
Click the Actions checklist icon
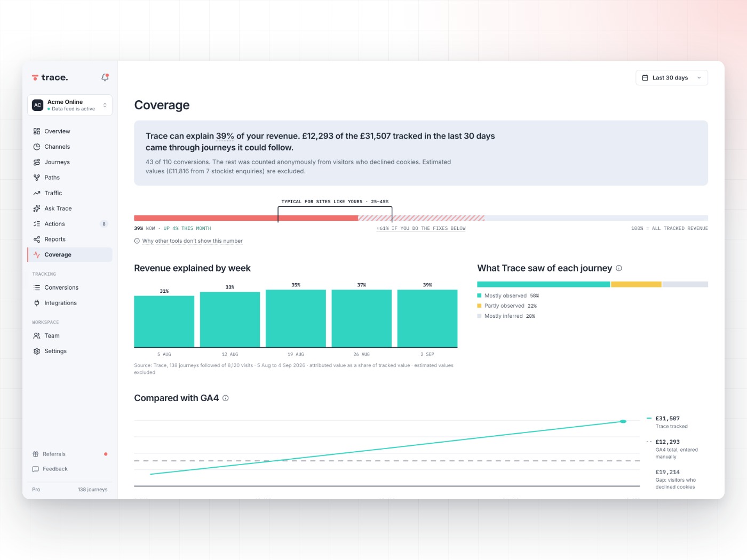[37, 224]
